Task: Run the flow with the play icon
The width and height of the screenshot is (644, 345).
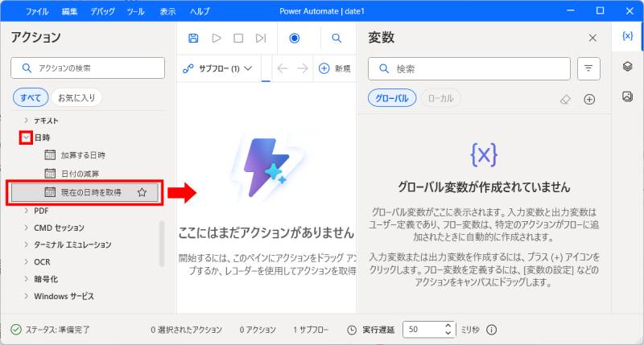Action: tap(217, 38)
